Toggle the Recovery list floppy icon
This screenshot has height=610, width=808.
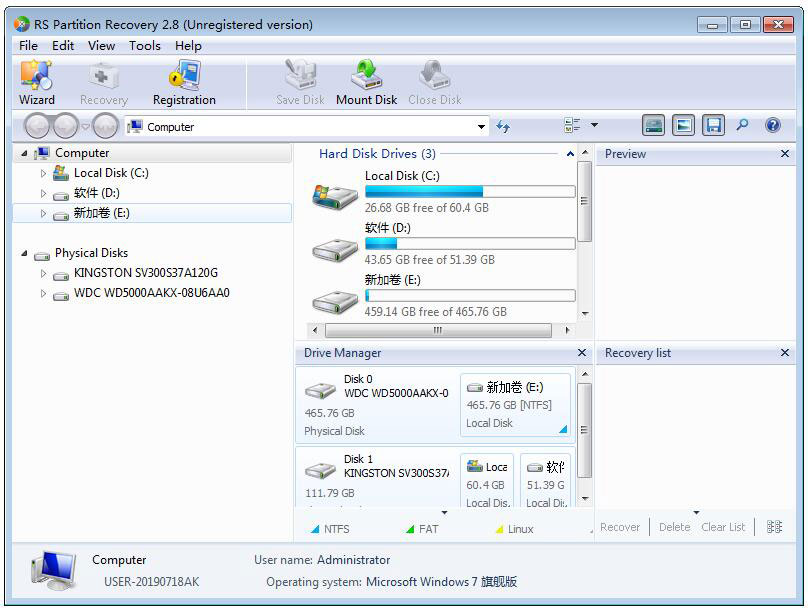point(713,125)
